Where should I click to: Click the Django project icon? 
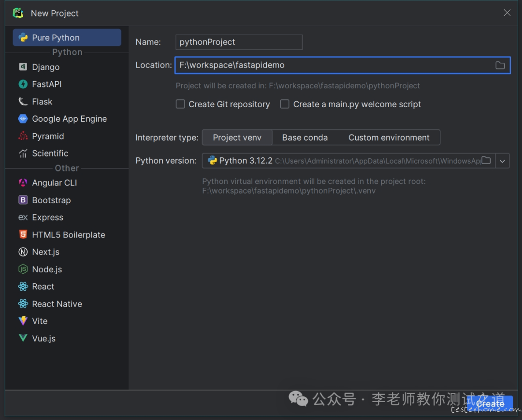tap(23, 67)
